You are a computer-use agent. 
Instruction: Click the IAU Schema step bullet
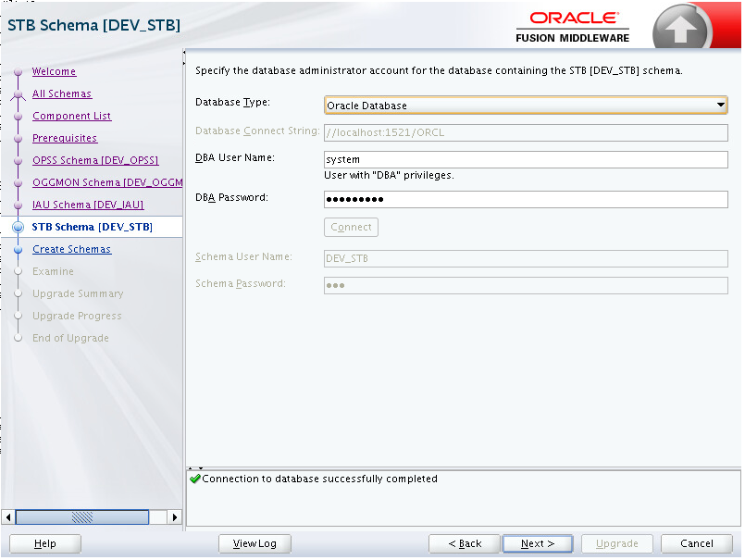click(x=19, y=205)
